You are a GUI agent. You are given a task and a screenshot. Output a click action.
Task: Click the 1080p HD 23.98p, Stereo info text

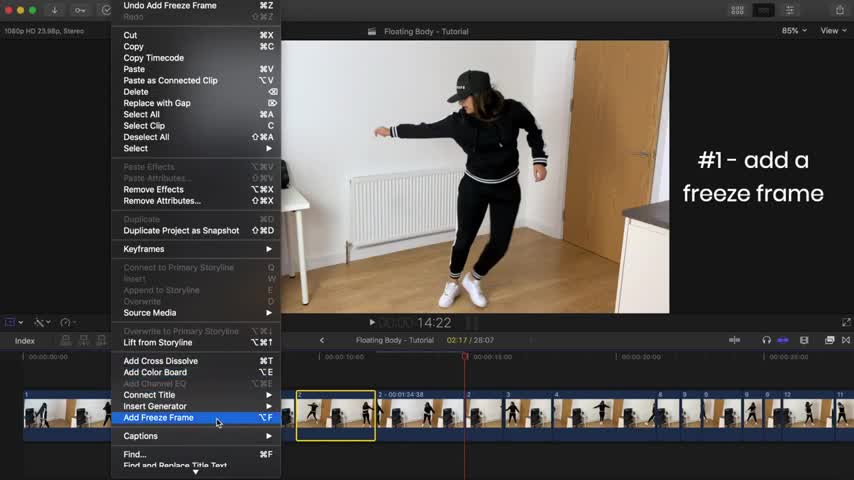[44, 31]
